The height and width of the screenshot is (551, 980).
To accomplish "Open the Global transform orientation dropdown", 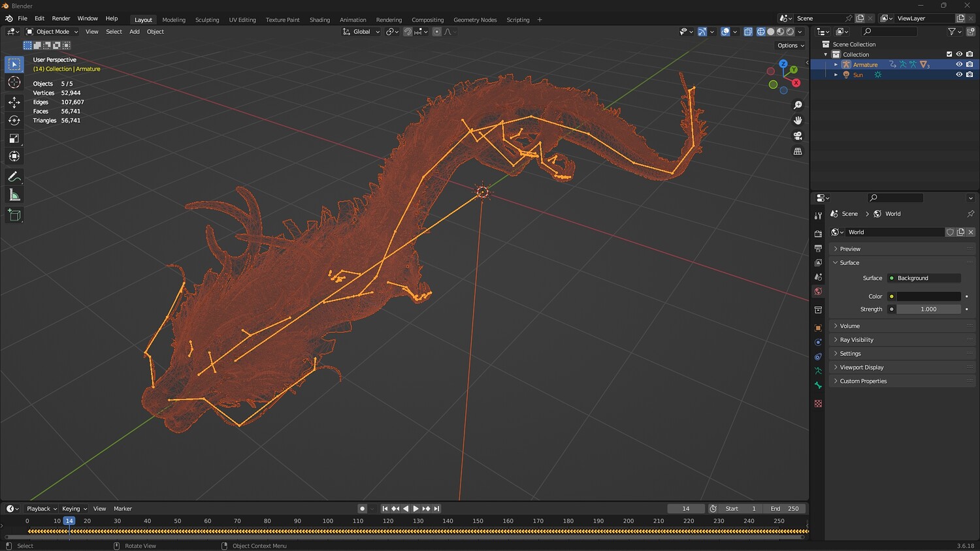I will [x=361, y=31].
